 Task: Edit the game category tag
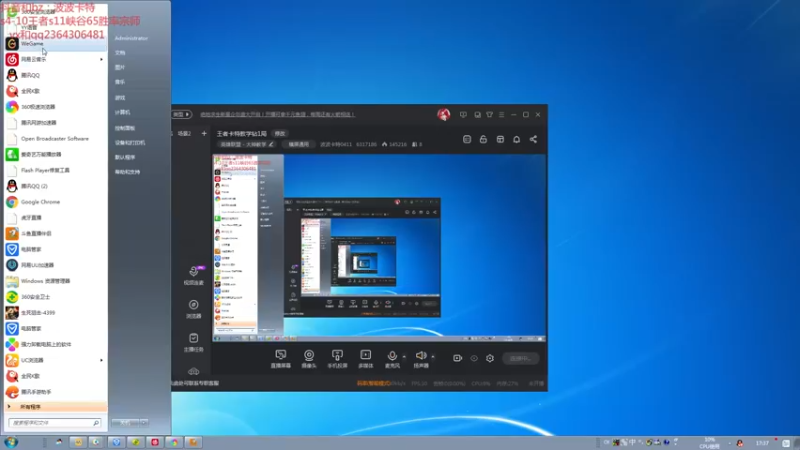click(x=247, y=144)
